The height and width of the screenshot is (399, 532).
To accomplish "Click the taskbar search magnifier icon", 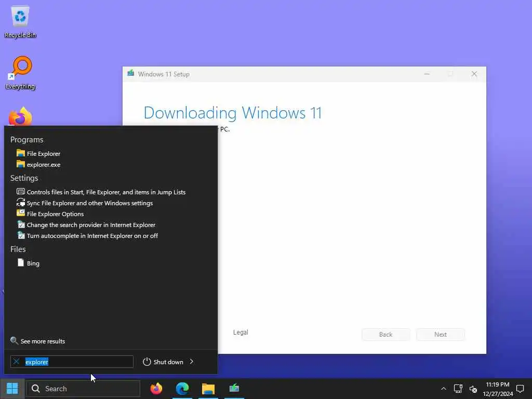I will point(36,389).
